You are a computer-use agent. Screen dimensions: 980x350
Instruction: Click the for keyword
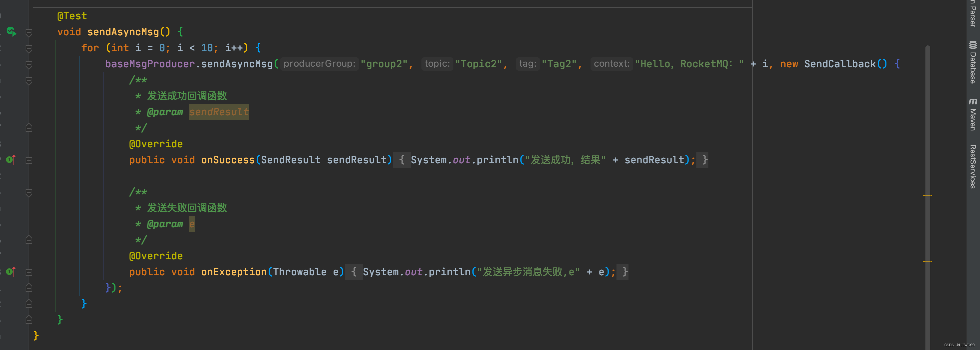pos(90,48)
